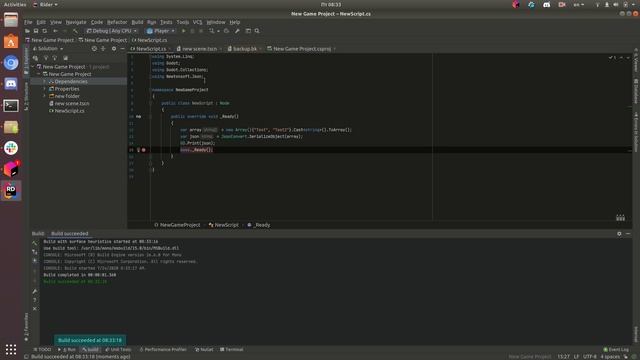Open the Discord tray icon
The height and width of the screenshot is (360, 640).
point(547,4)
